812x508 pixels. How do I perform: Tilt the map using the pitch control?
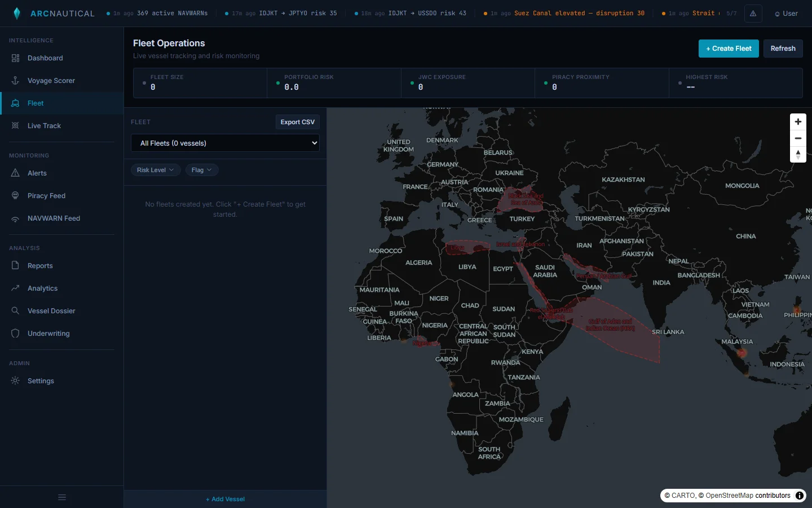(798, 154)
